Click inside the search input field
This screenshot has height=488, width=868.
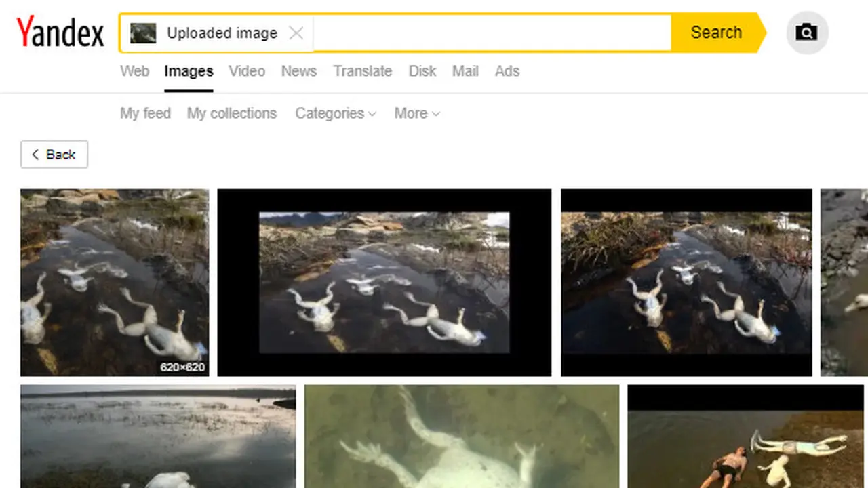tap(492, 33)
